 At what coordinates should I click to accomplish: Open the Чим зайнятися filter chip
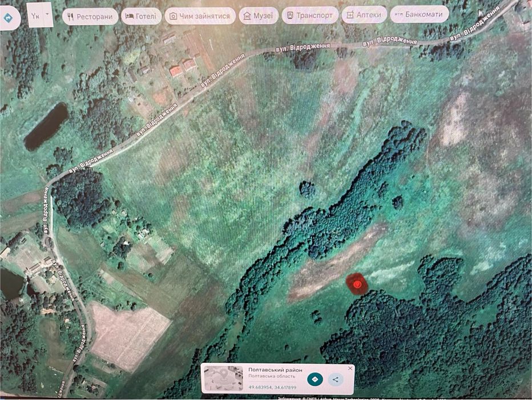tap(200, 16)
